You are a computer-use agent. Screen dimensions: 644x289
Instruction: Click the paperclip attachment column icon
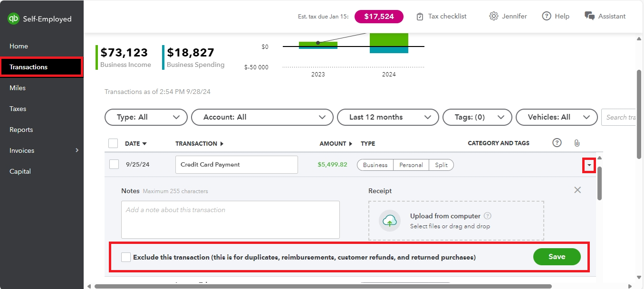point(577,143)
